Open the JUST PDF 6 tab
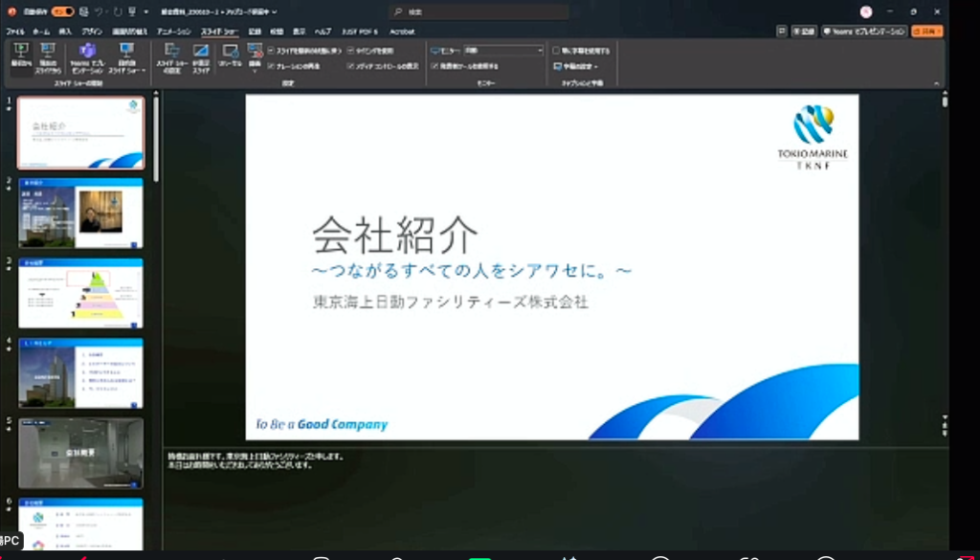 click(360, 32)
